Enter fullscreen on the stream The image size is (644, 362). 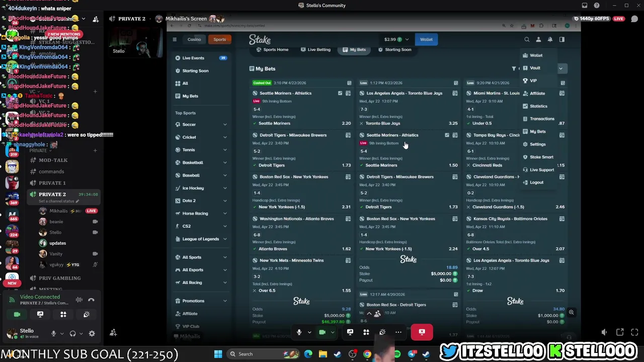click(634, 332)
